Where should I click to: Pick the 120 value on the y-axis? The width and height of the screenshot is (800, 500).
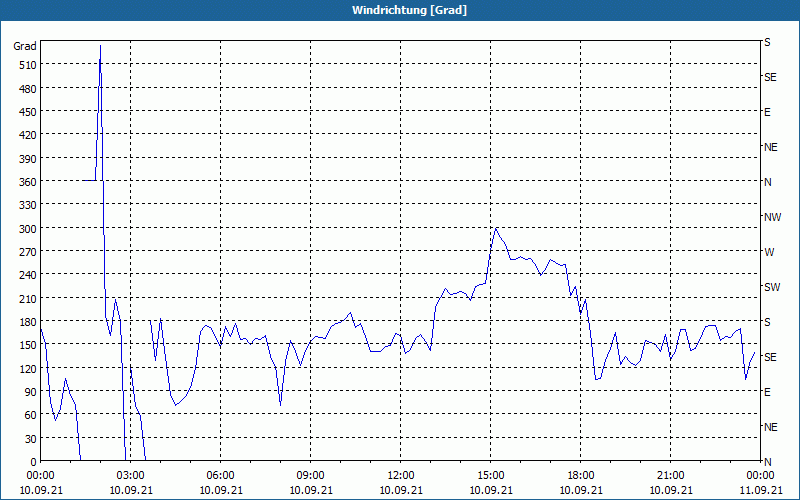click(28, 368)
